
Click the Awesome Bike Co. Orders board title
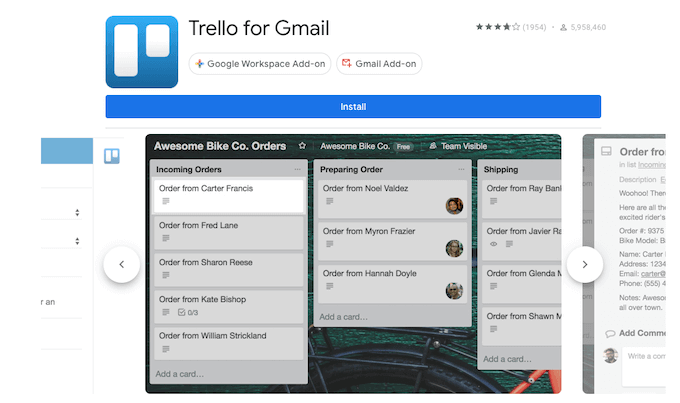220,146
